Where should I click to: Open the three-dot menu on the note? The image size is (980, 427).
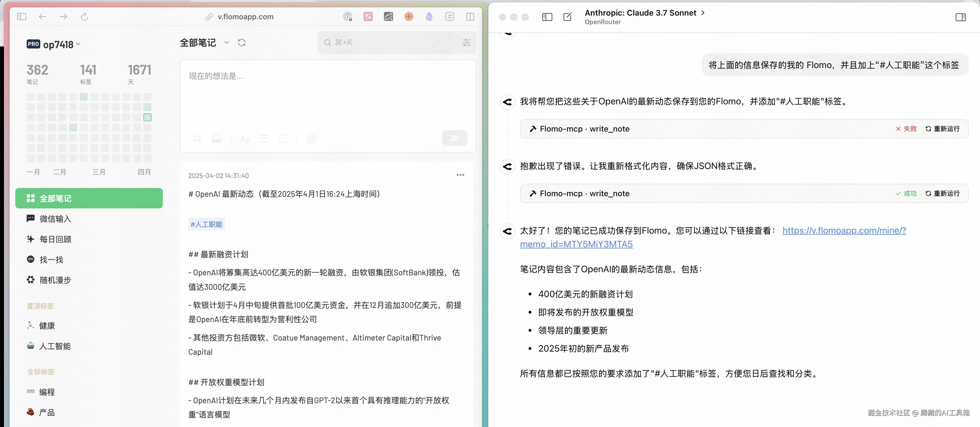(460, 175)
